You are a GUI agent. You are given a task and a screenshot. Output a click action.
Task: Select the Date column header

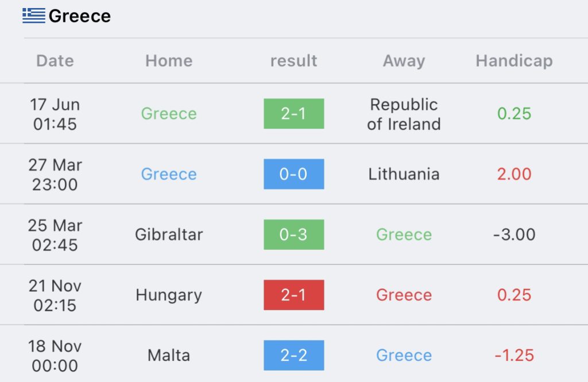coord(55,61)
